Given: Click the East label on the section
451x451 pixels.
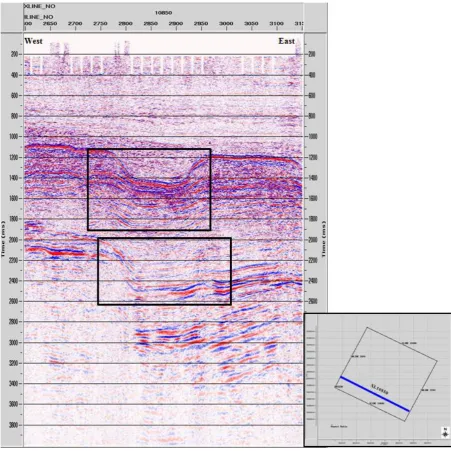Looking at the screenshot, I should coord(287,41).
